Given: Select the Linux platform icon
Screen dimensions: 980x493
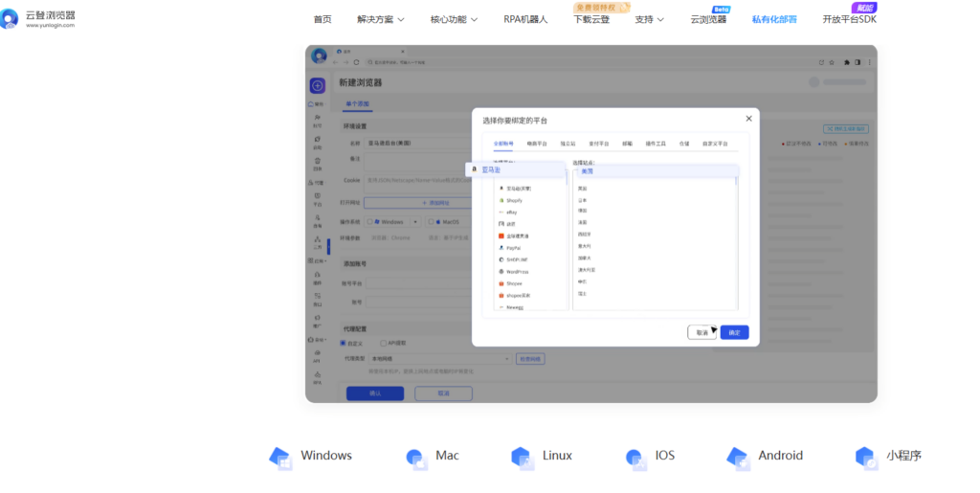Looking at the screenshot, I should (x=521, y=457).
